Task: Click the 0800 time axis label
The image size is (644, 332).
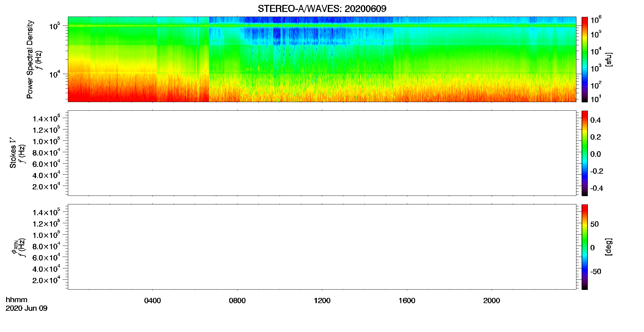Action: click(x=237, y=301)
